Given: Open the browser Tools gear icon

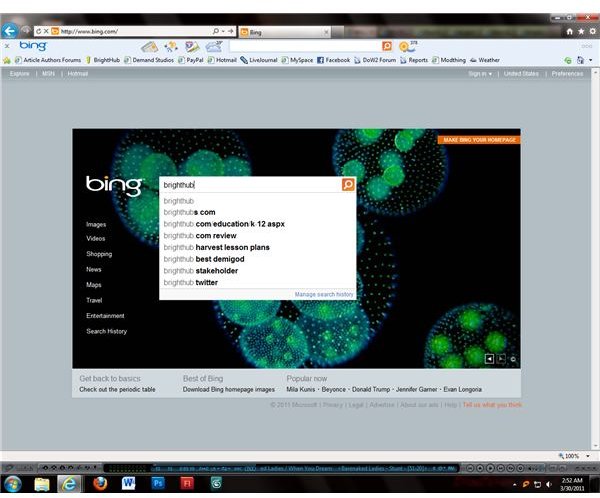Looking at the screenshot, I should click(593, 31).
